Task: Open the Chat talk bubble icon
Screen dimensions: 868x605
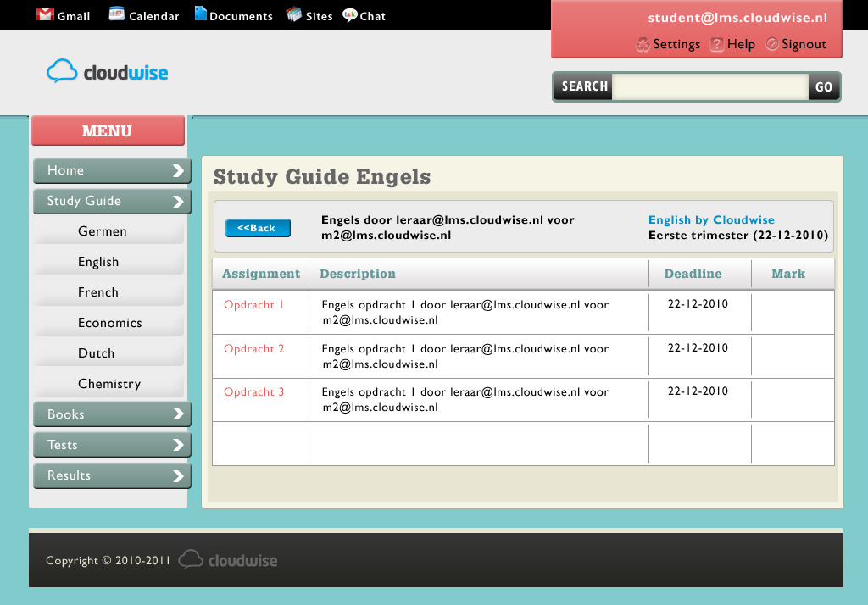Action: pos(350,15)
